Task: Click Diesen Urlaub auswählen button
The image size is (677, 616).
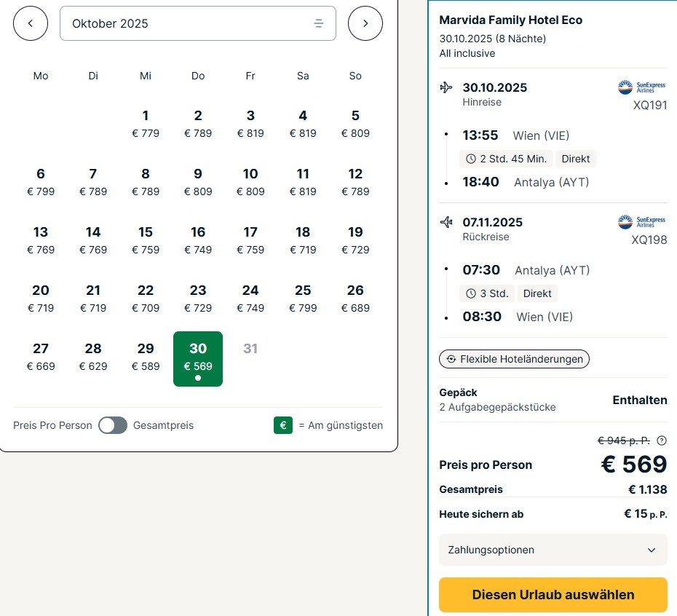Action: tap(553, 594)
